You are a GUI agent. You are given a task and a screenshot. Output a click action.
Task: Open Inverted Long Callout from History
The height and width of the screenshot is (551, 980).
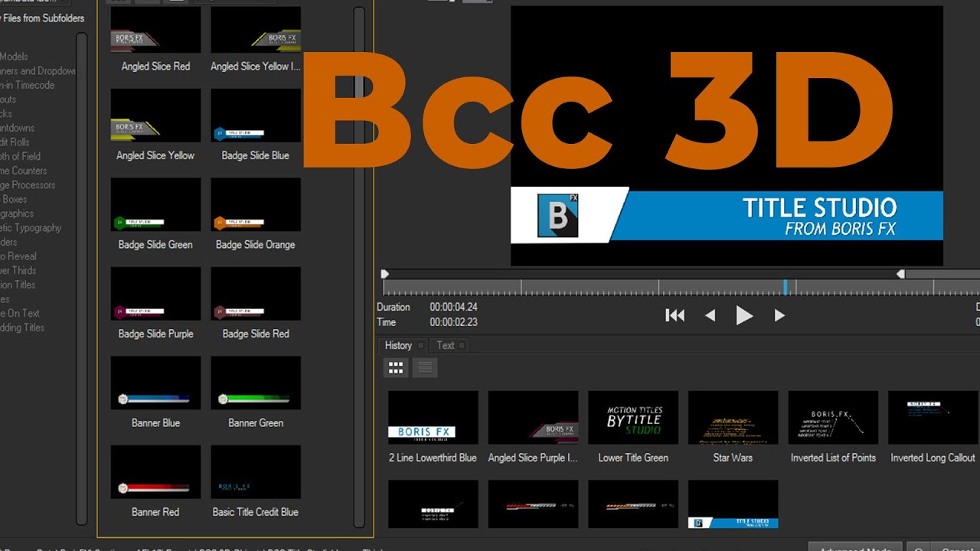[933, 428]
